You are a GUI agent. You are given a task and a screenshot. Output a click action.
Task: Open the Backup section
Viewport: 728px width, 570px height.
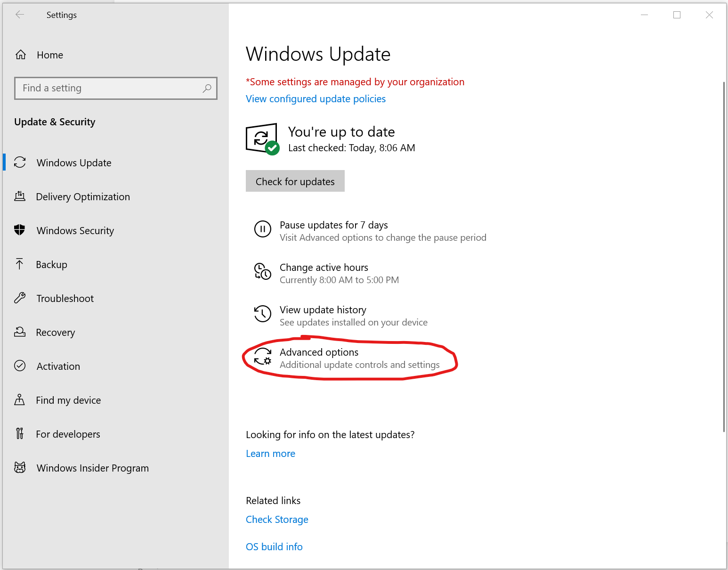pos(116,264)
